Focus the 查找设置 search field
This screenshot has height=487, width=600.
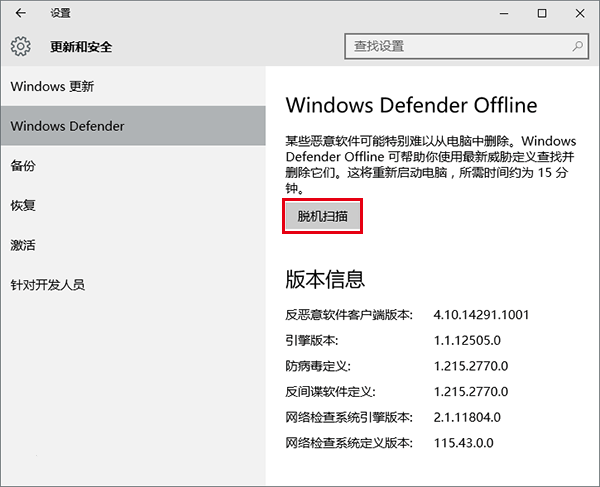tap(466, 46)
